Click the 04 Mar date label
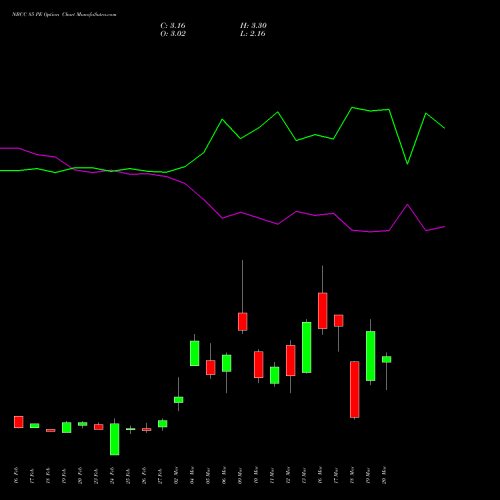The height and width of the screenshot is (500, 500). coord(192,475)
